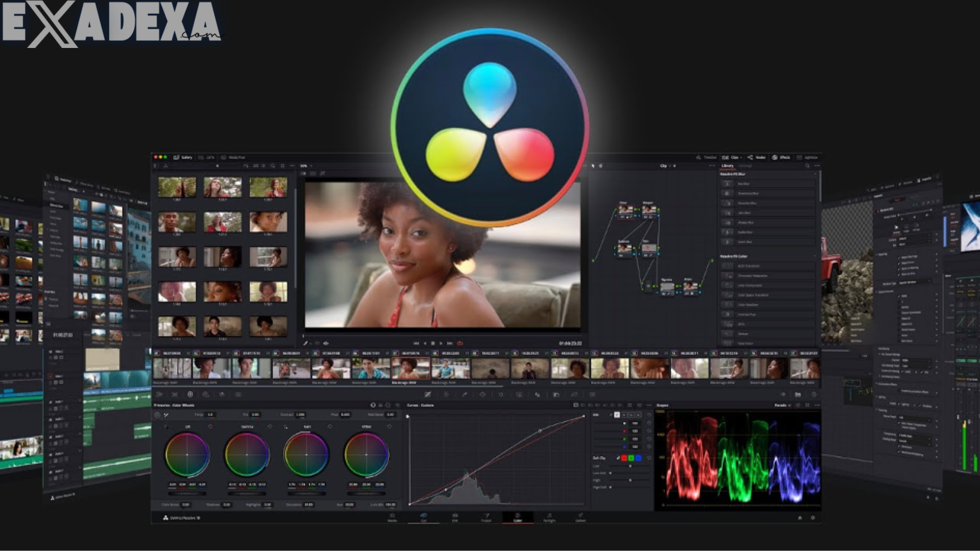Image resolution: width=980 pixels, height=551 pixels.
Task: Open the viewer zoom percentage dropdown
Action: tap(305, 166)
